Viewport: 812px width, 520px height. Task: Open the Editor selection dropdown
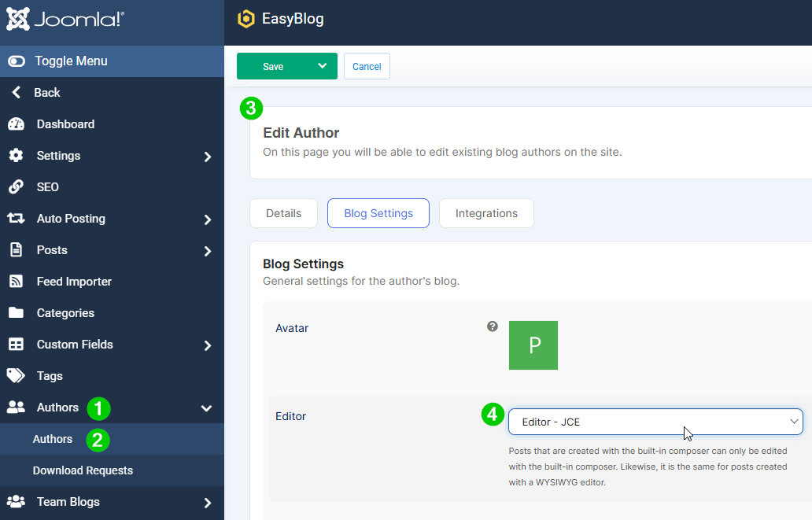655,422
